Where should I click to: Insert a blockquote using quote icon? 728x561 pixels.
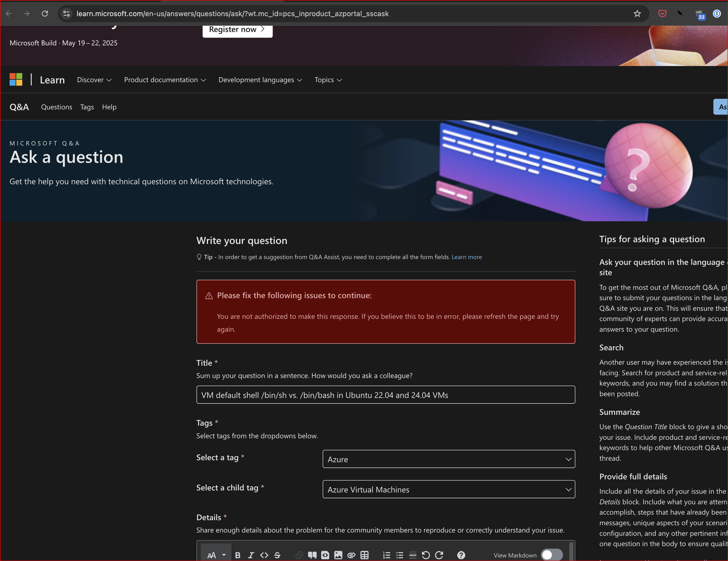click(312, 555)
